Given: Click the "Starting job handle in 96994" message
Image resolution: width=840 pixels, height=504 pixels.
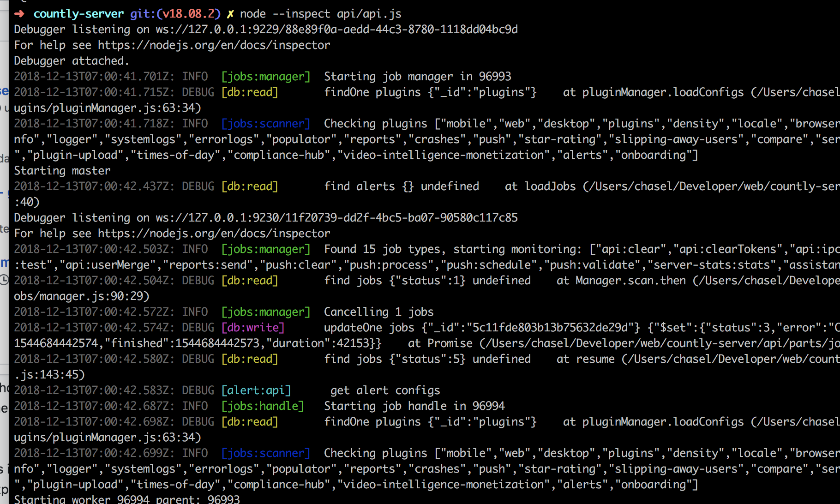Looking at the screenshot, I should tap(414, 406).
